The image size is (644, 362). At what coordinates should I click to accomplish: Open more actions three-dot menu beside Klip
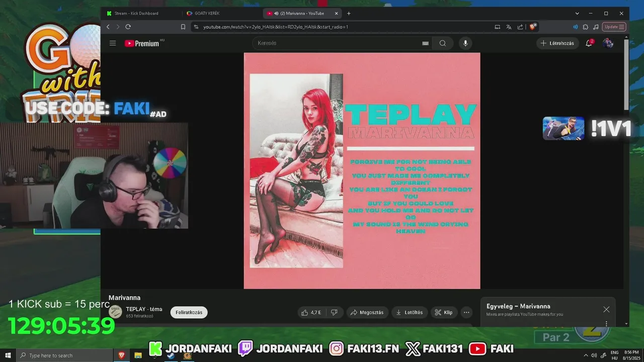[x=466, y=312]
